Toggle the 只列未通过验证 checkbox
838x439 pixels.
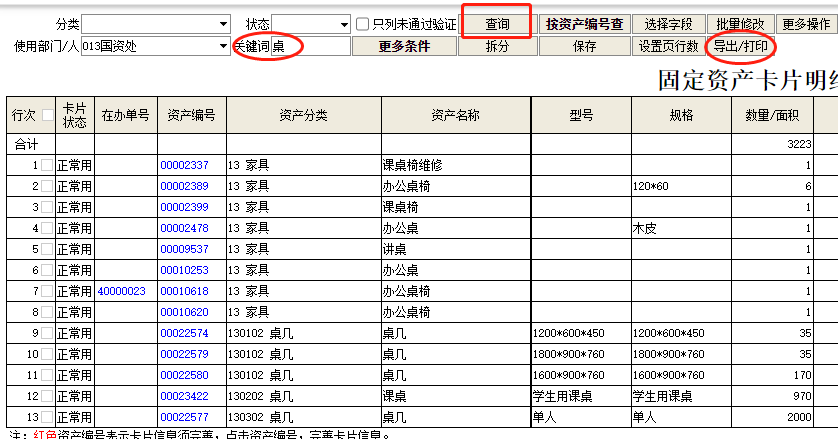pyautogui.click(x=363, y=24)
